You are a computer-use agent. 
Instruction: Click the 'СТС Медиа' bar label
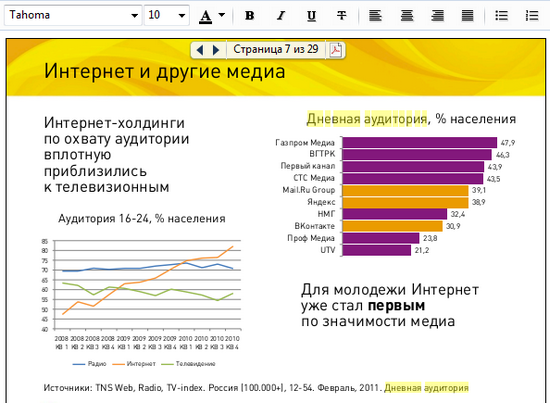click(x=314, y=178)
